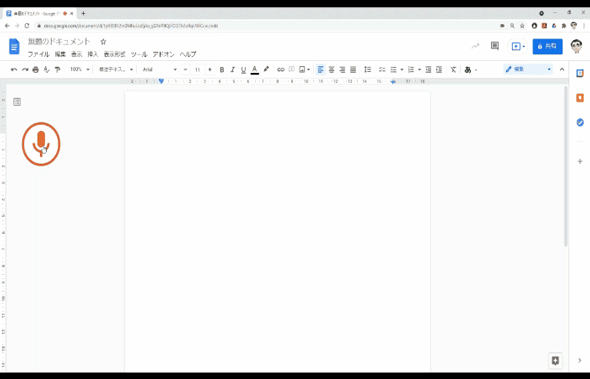
Task: Open the zoom 100% dropdown
Action: pyautogui.click(x=80, y=70)
